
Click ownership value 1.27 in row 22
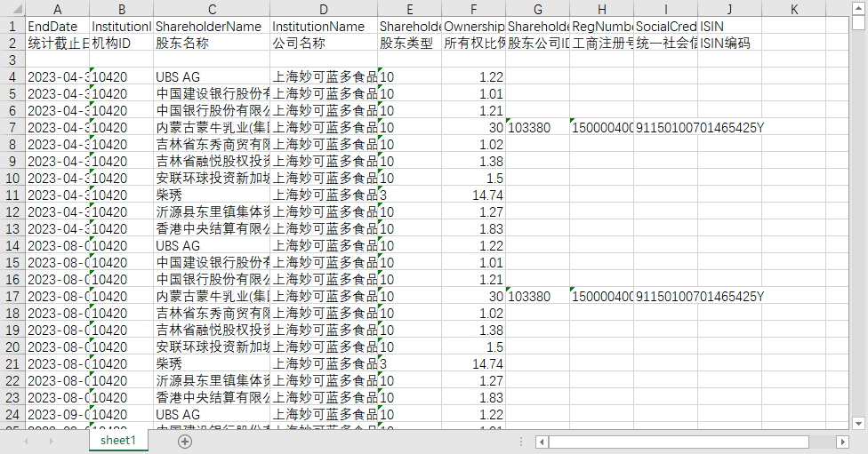pyautogui.click(x=473, y=380)
